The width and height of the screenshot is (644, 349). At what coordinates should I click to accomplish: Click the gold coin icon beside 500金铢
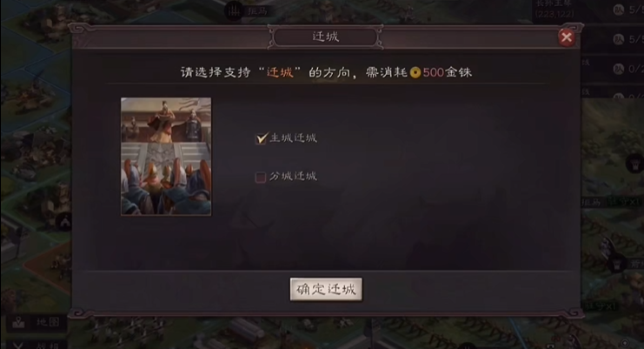(x=415, y=73)
